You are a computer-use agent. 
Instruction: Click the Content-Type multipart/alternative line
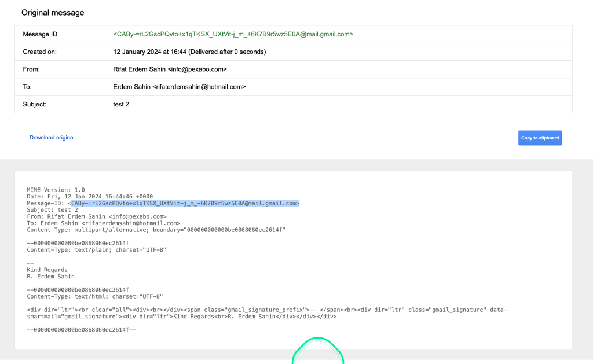(x=156, y=230)
